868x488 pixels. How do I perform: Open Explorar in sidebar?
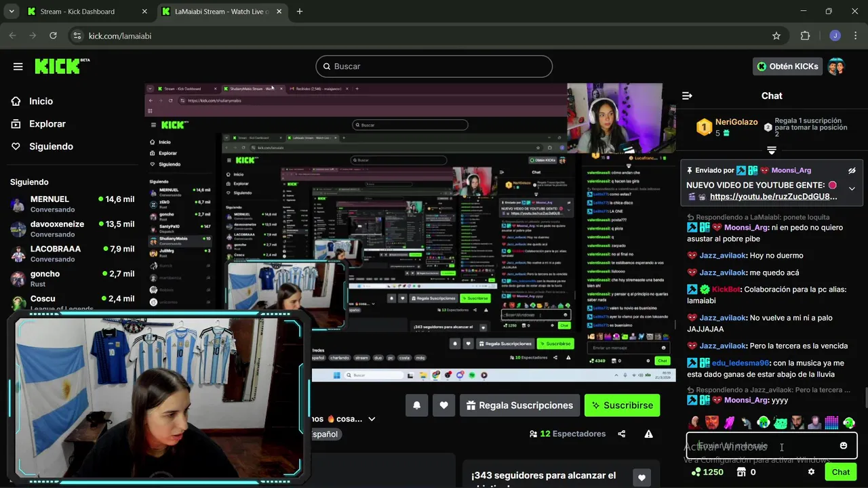pos(47,124)
